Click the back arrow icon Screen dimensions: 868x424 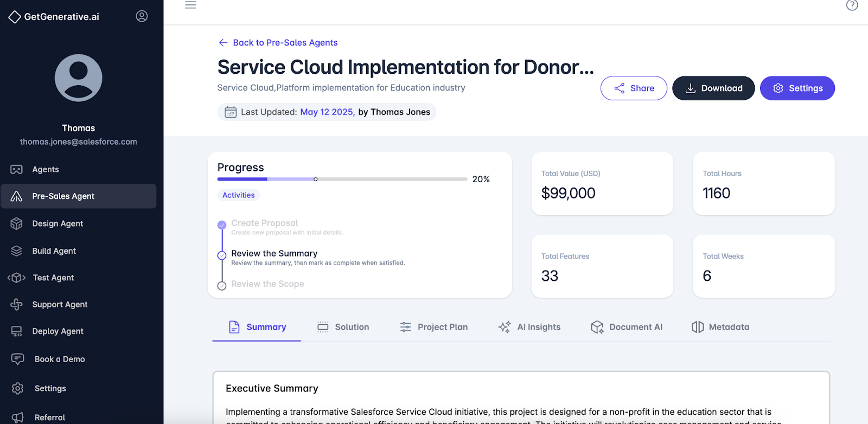[x=223, y=42]
